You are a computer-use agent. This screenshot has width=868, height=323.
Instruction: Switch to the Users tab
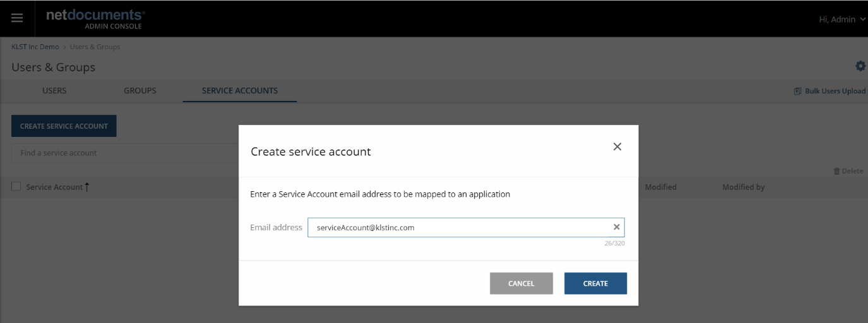click(x=54, y=91)
